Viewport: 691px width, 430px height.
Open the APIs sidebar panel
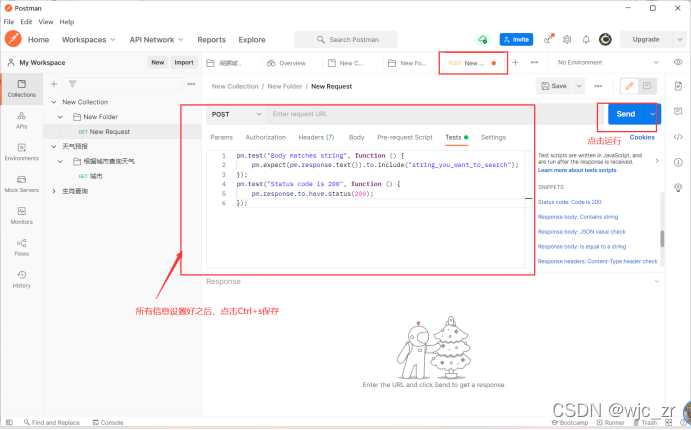(21, 121)
